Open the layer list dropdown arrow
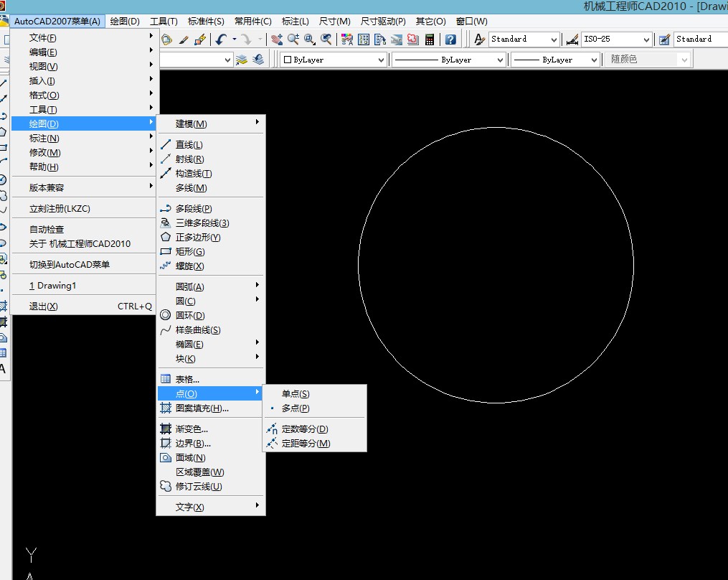 (227, 60)
